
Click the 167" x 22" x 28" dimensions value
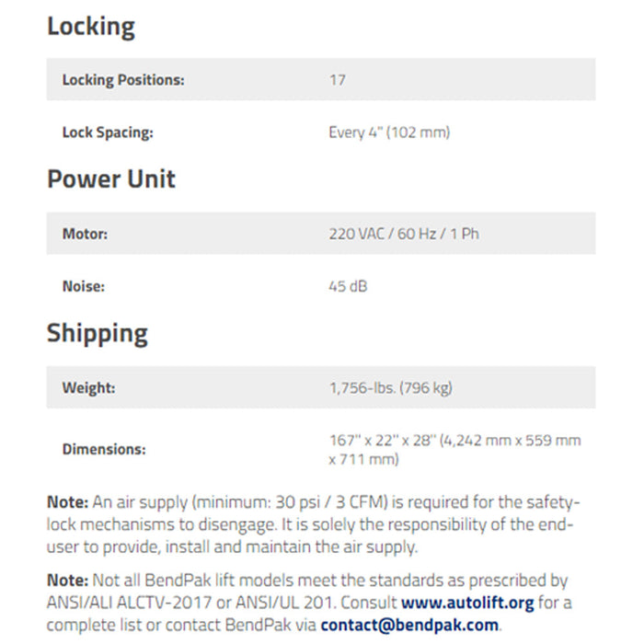click(x=455, y=449)
